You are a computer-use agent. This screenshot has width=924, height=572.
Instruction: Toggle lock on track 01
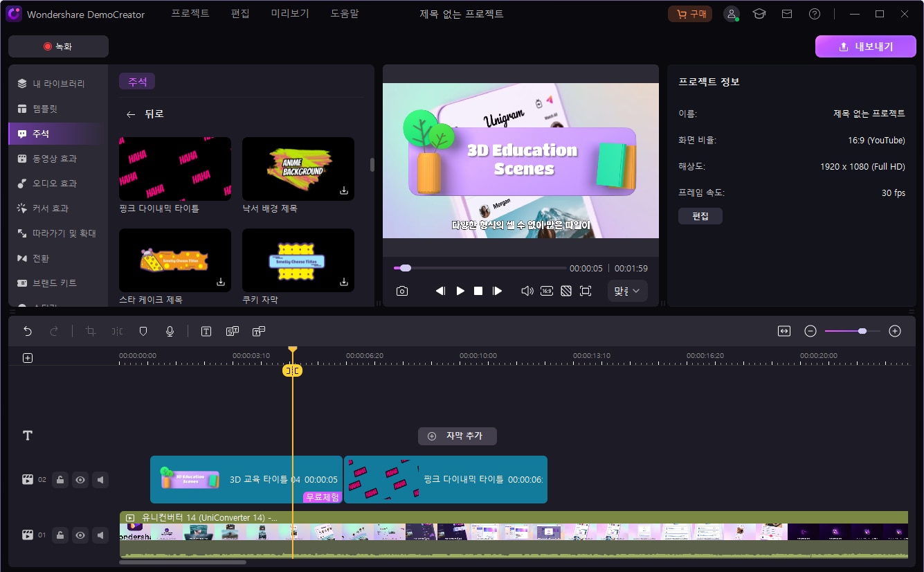[x=60, y=535]
